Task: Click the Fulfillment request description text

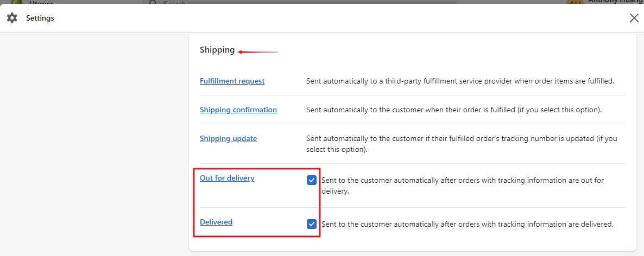Action: point(459,81)
